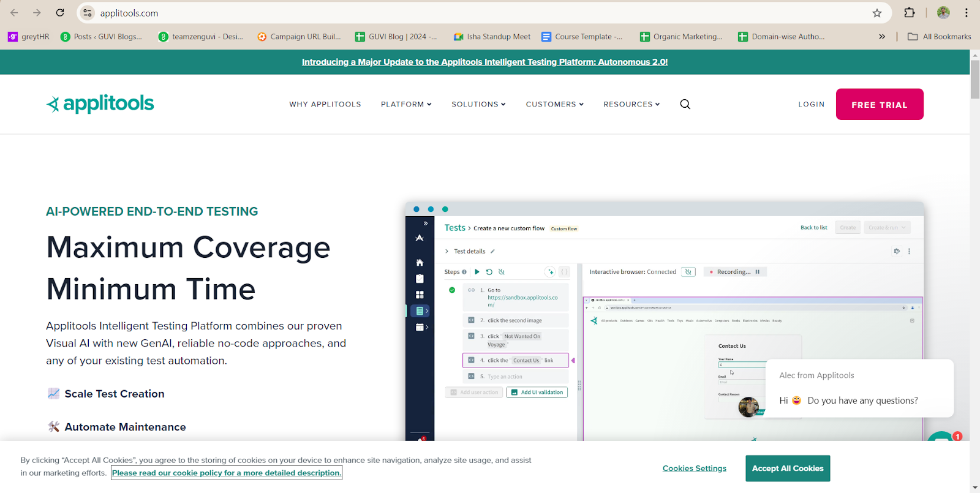This screenshot has width=980, height=493.
Task: Open the Organic Marketing bookmark
Action: point(681,37)
